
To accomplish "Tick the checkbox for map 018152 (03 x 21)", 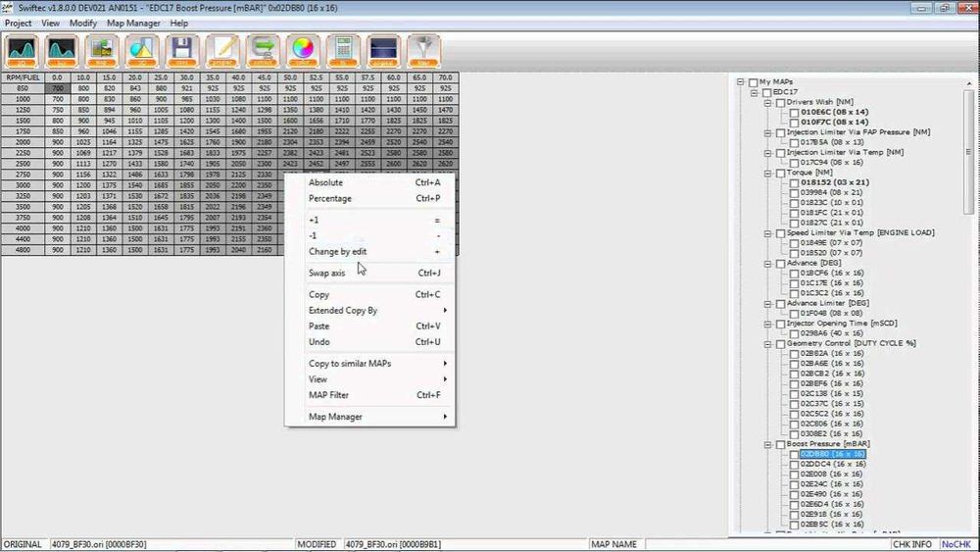I will (x=794, y=183).
